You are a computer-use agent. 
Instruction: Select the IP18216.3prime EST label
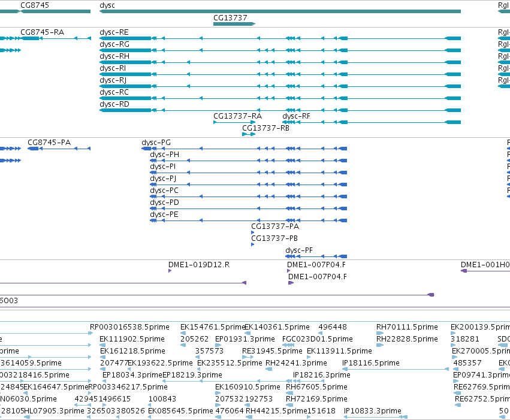(x=322, y=375)
